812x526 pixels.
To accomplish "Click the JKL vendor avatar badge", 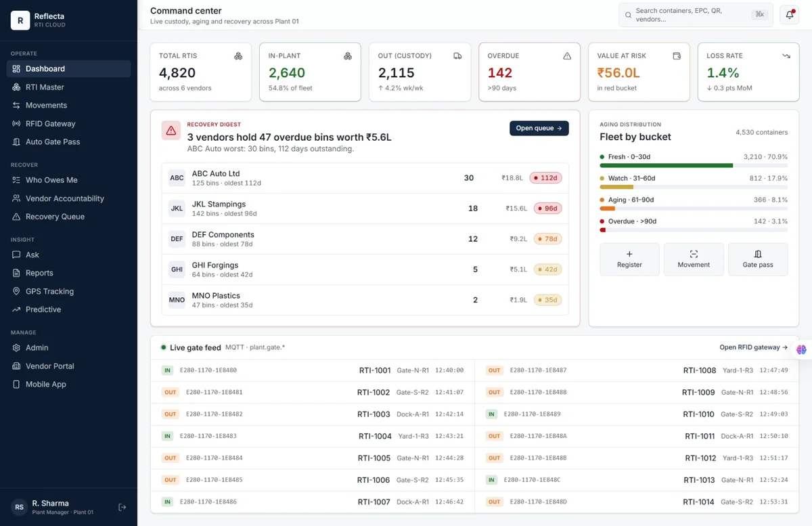I will coord(177,209).
